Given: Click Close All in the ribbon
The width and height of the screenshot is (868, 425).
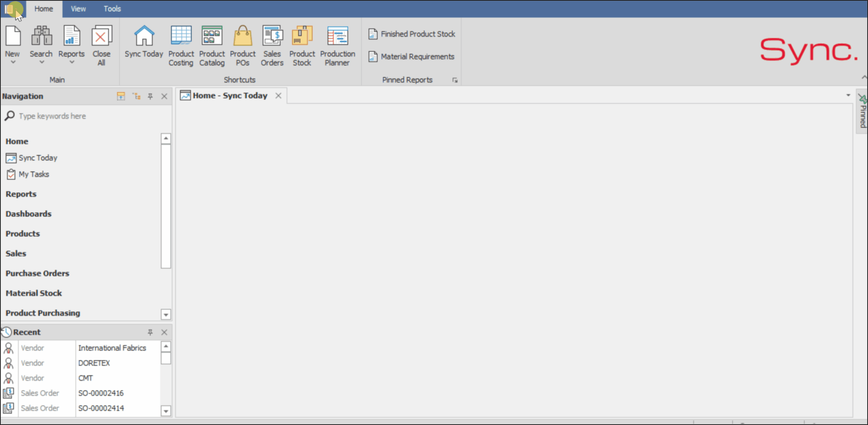Looking at the screenshot, I should coord(102,46).
